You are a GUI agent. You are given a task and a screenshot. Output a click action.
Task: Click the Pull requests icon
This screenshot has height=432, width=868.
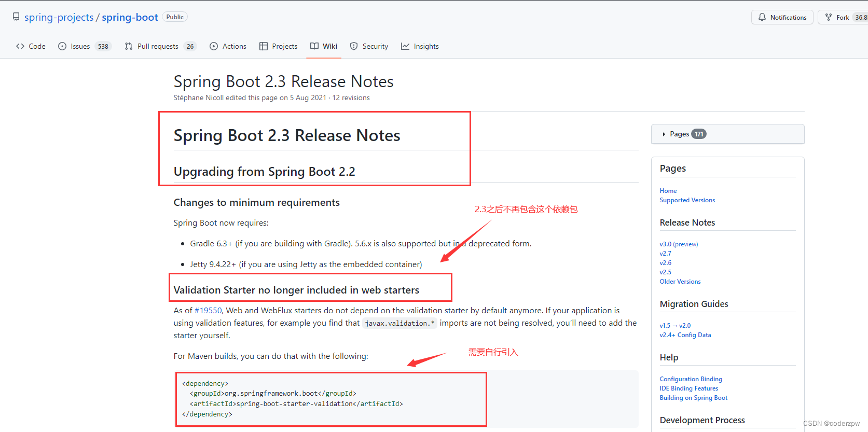[129, 46]
